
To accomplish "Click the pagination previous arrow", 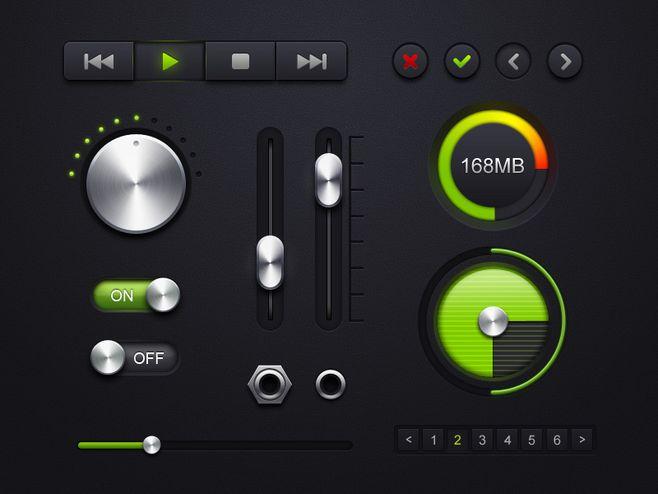I will click(409, 440).
